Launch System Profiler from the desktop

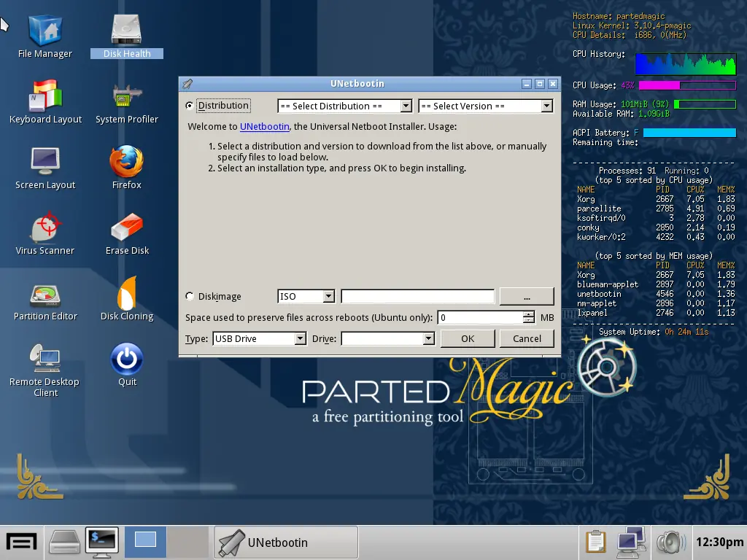pyautogui.click(x=127, y=102)
